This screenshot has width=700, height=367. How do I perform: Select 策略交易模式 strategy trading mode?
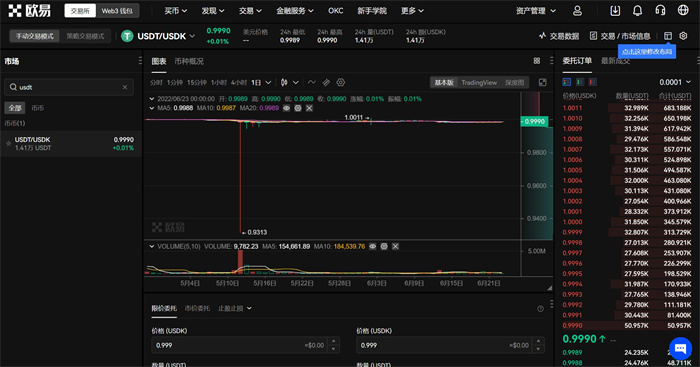[x=85, y=36]
